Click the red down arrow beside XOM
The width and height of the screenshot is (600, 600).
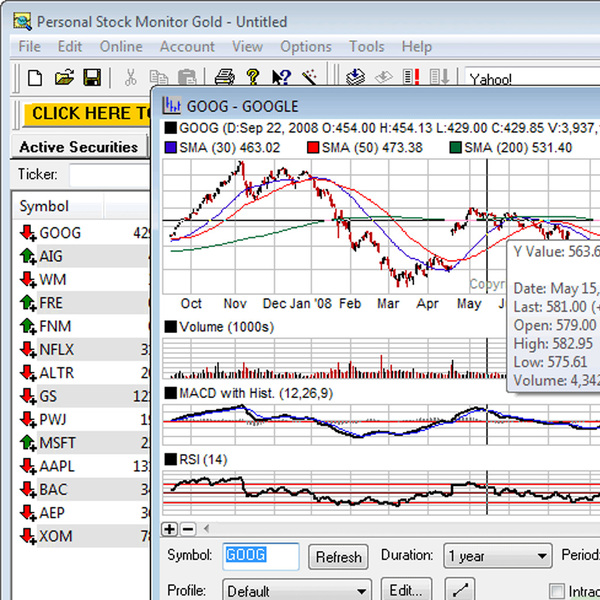point(28,536)
